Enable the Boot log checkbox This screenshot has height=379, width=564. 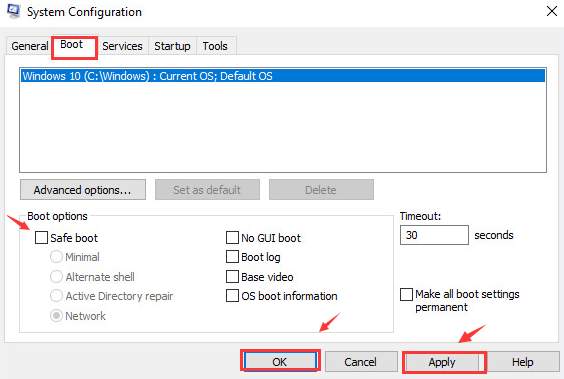tap(232, 257)
